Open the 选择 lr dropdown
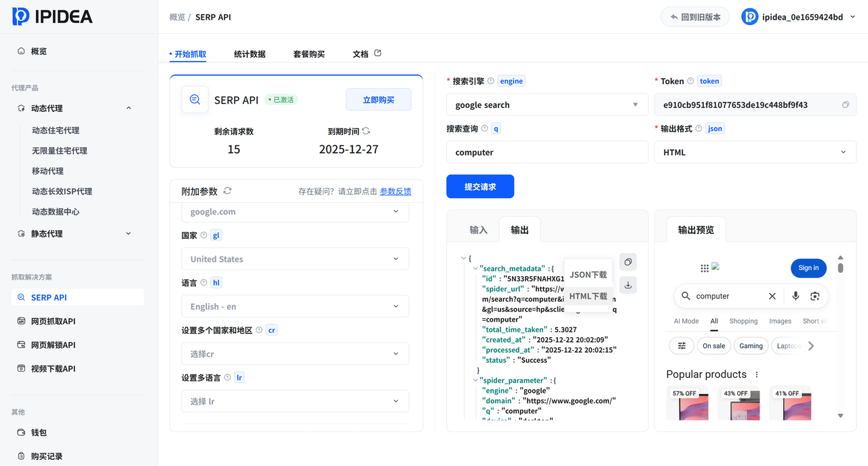This screenshot has width=868, height=466. click(295, 402)
